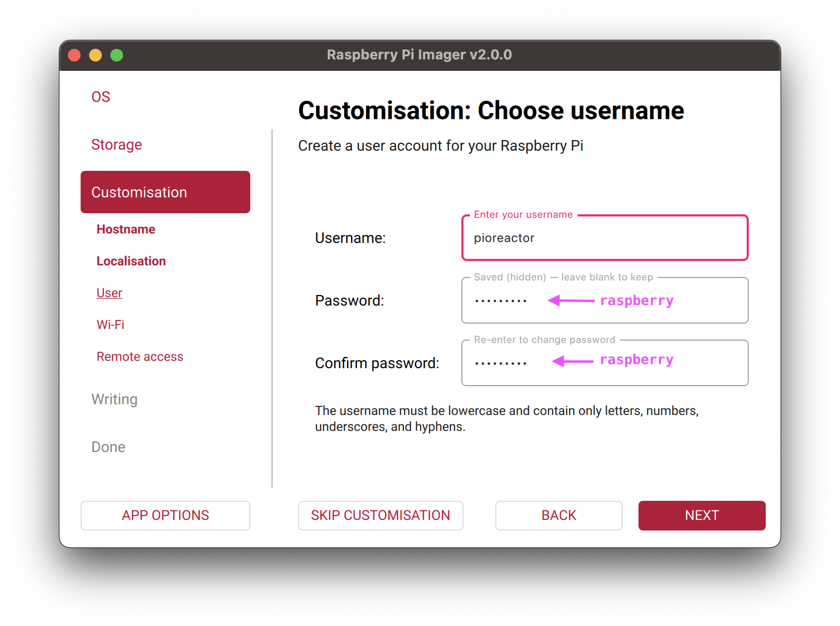This screenshot has width=840, height=626.
Task: Click the window title 'Raspberry Pi Imager v2.0.0'
Action: click(x=419, y=55)
